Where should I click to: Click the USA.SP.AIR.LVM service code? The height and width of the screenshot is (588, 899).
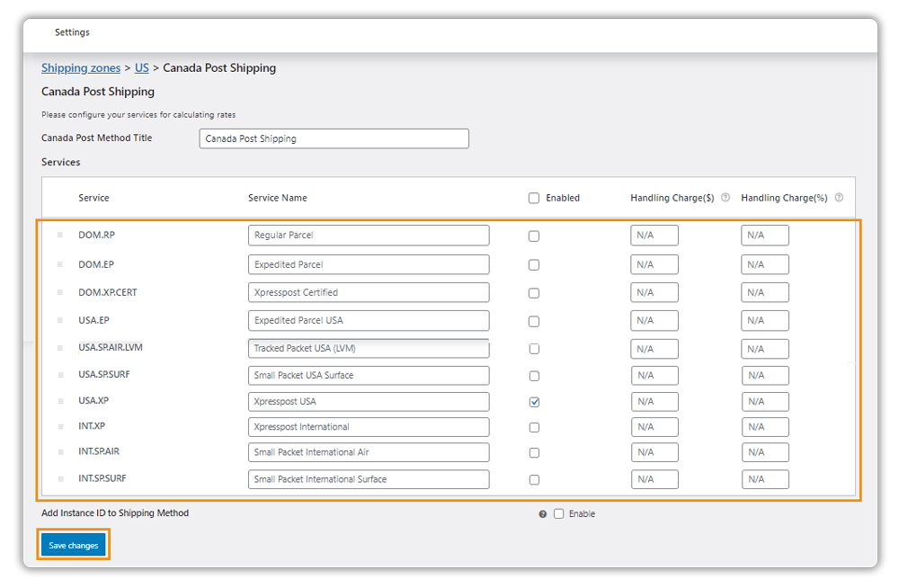(110, 347)
